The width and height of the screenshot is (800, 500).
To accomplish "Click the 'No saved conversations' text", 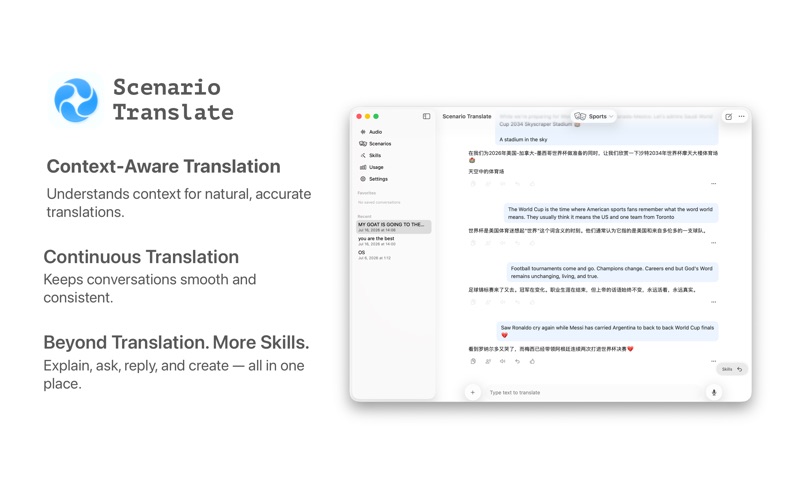I will [379, 203].
